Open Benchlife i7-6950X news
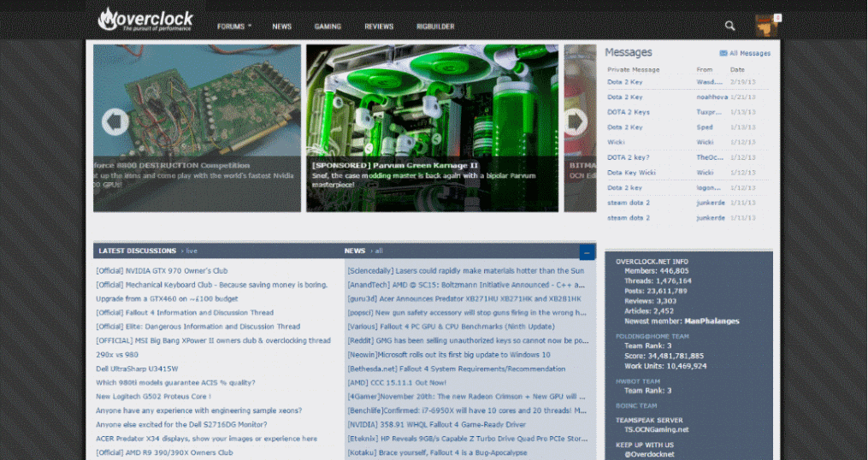Screen dimensions: 868x460 click(467, 410)
